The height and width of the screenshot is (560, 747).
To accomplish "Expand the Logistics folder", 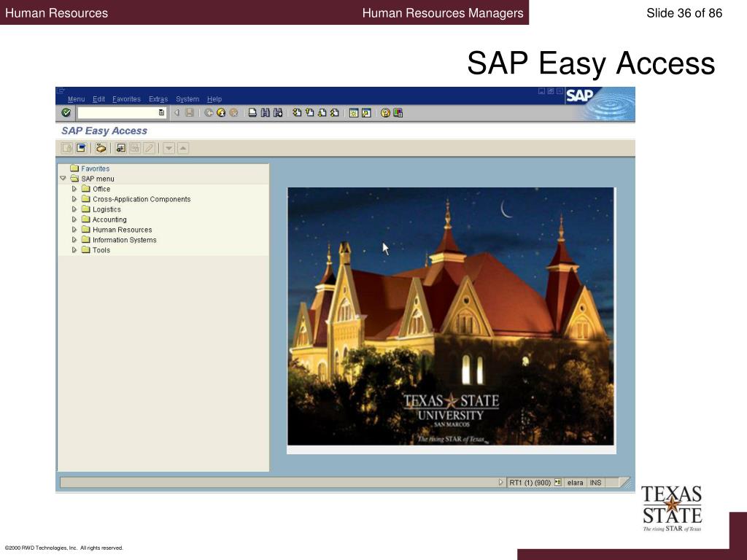I will [74, 209].
